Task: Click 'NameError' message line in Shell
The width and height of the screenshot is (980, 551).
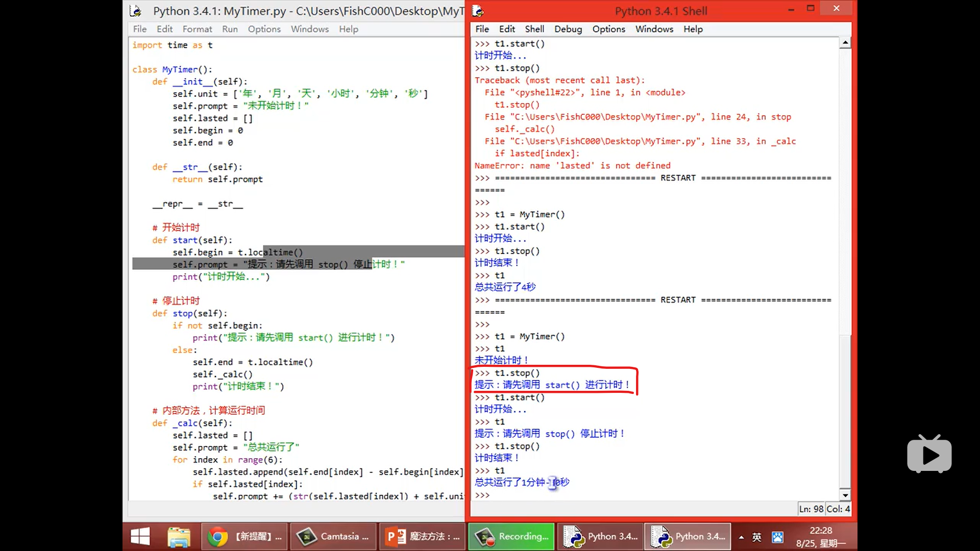Action: pyautogui.click(x=573, y=166)
